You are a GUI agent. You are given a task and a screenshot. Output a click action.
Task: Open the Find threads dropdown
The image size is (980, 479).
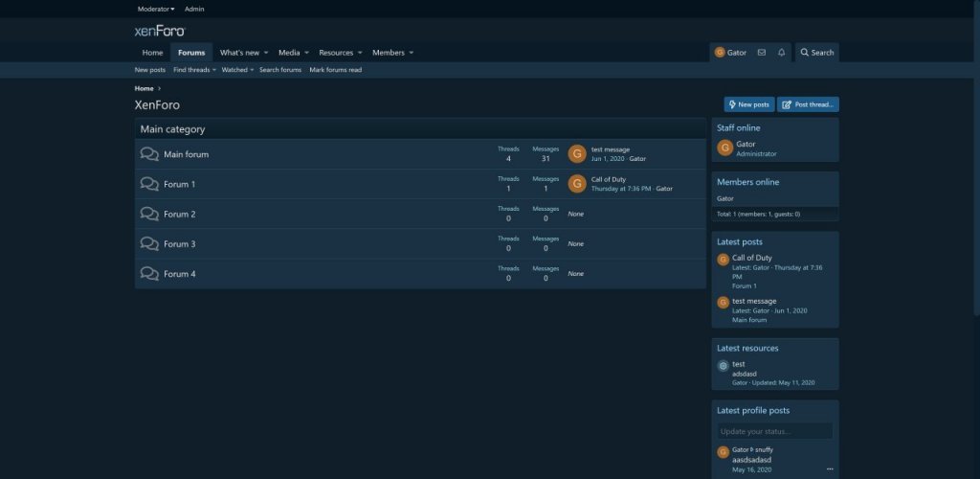pos(194,70)
